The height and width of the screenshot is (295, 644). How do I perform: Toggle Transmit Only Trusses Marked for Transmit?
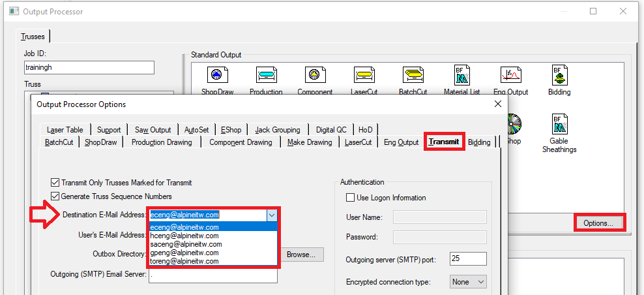pos(55,183)
